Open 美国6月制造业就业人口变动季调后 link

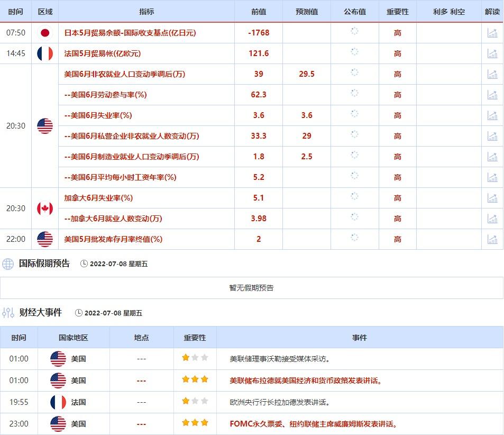click(132, 156)
